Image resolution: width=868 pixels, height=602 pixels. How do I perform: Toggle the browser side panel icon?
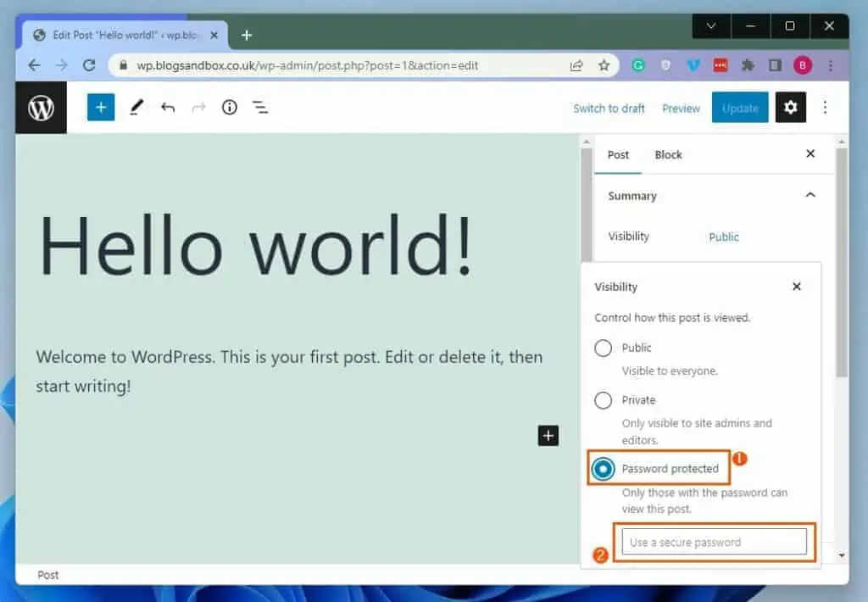click(775, 65)
